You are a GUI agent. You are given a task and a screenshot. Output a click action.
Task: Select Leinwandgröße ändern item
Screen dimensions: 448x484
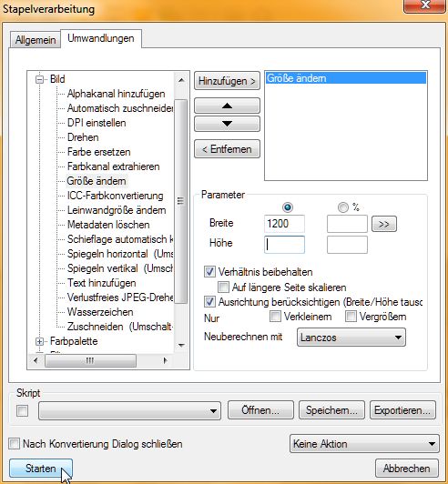(x=117, y=210)
